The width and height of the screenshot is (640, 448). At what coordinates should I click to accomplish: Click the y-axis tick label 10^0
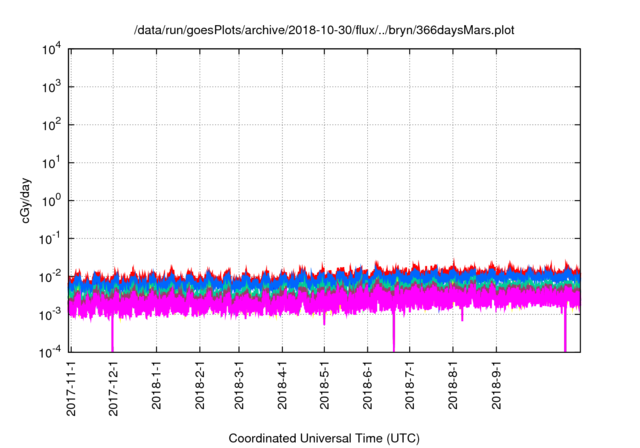(51, 201)
